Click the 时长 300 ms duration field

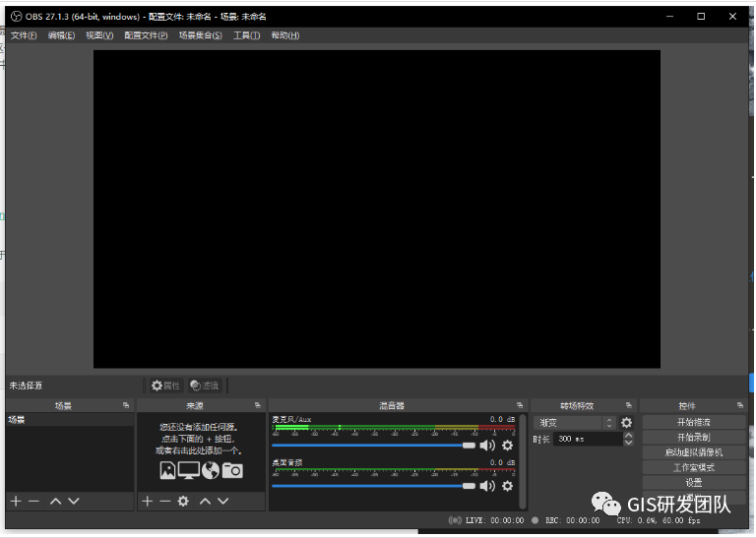tap(588, 439)
